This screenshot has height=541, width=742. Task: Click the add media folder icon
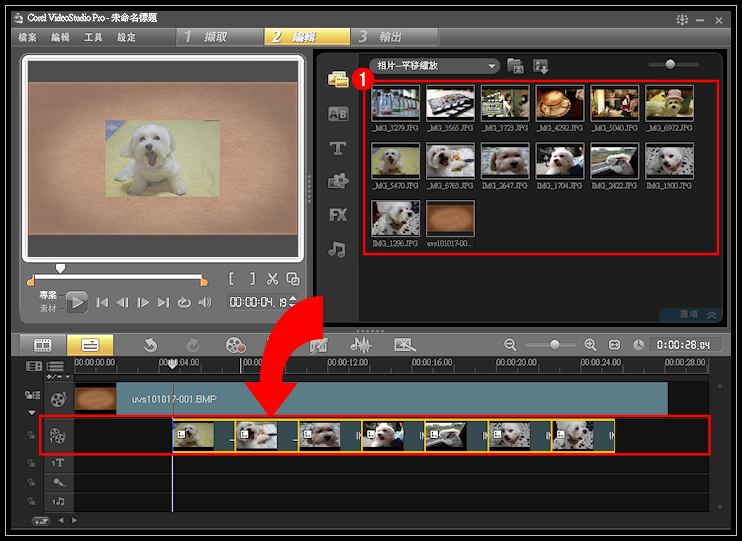[515, 66]
